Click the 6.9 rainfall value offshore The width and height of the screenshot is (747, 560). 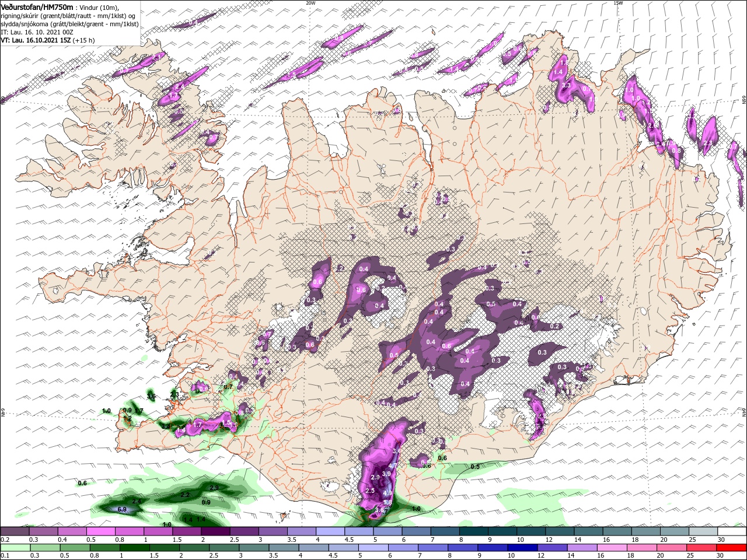click(122, 509)
